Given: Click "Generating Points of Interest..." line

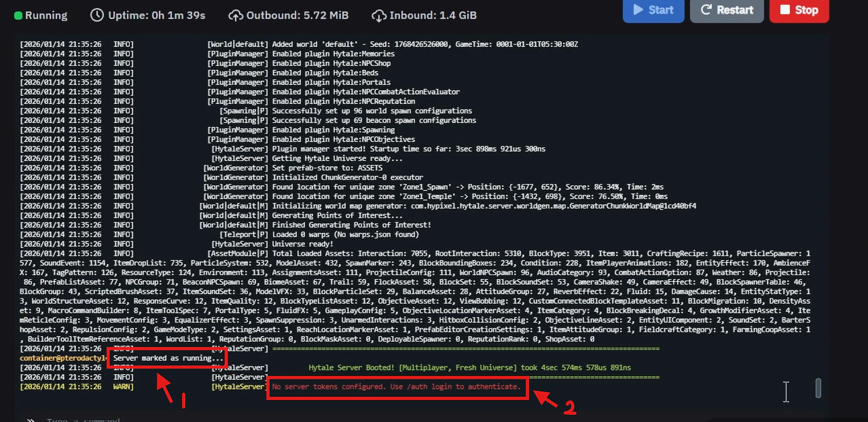Looking at the screenshot, I should coord(338,216).
